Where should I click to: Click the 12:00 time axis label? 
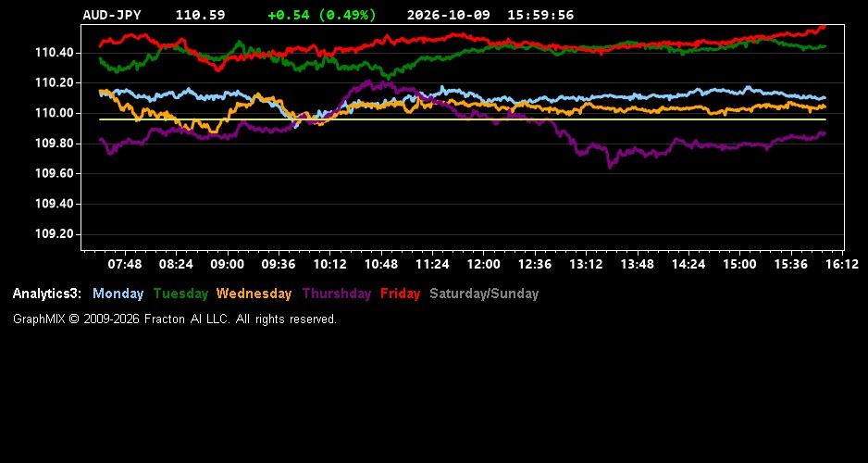point(483,265)
